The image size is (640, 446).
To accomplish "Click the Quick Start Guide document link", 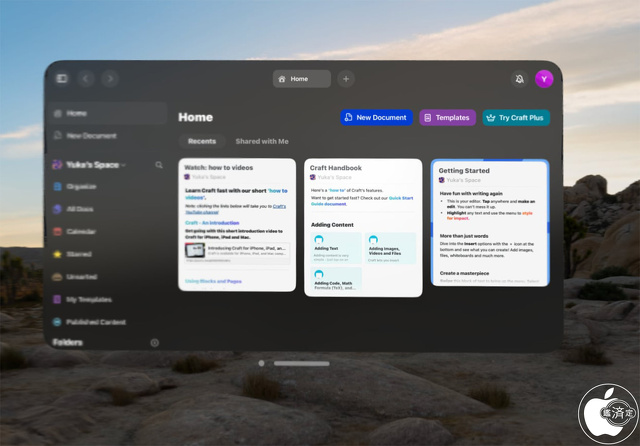I will pos(362,201).
